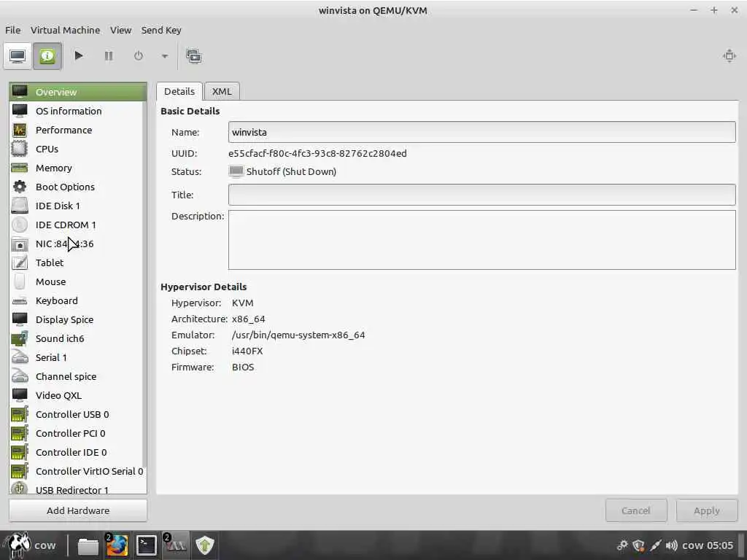Image resolution: width=747 pixels, height=560 pixels.
Task: Open the File menu
Action: [13, 30]
